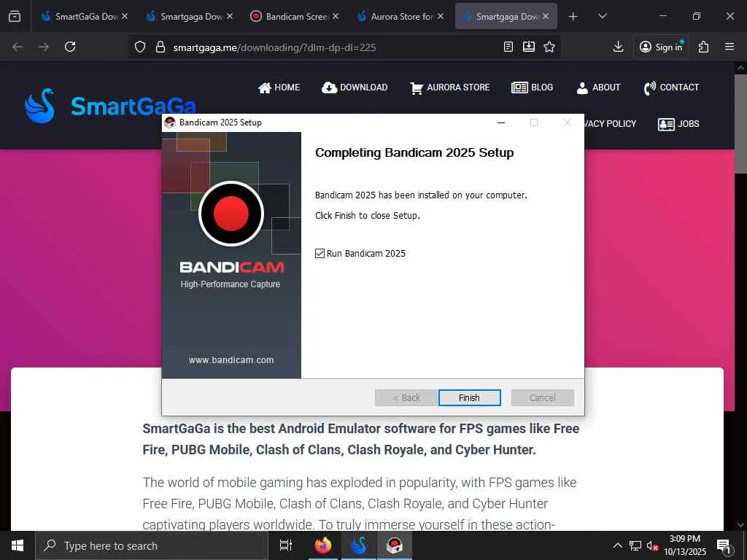View site security padlock info
Image resolution: width=747 pixels, height=560 pixels.
click(160, 47)
